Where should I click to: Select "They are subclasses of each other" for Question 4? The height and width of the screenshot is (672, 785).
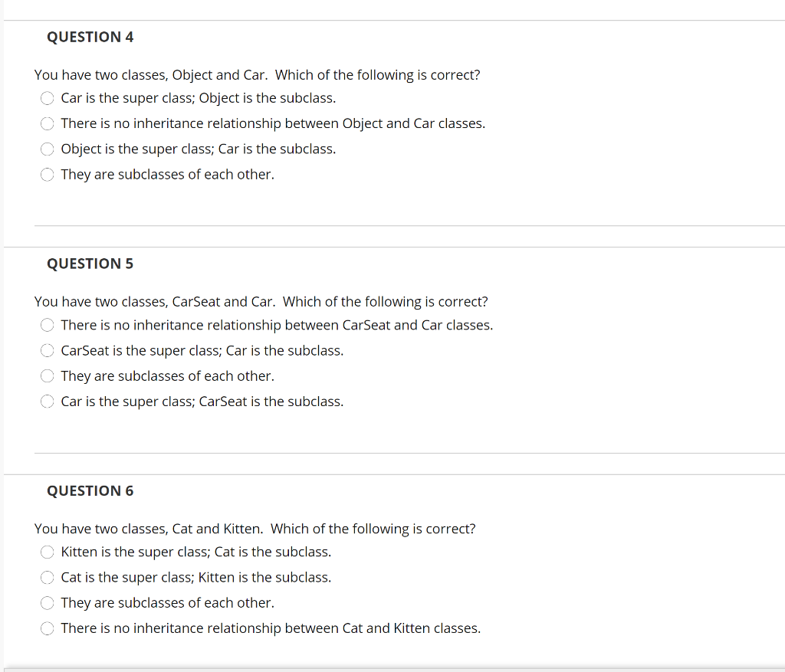click(x=47, y=174)
